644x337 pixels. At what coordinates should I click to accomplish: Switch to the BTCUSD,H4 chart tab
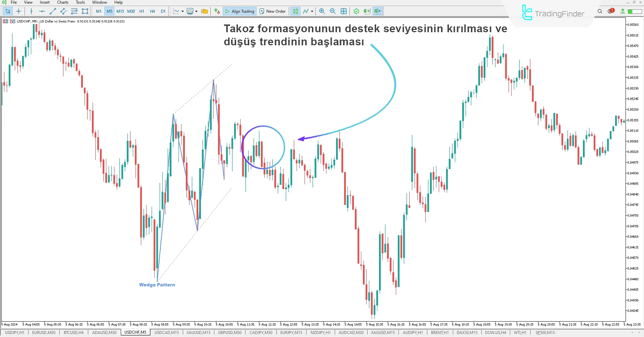[x=73, y=333]
